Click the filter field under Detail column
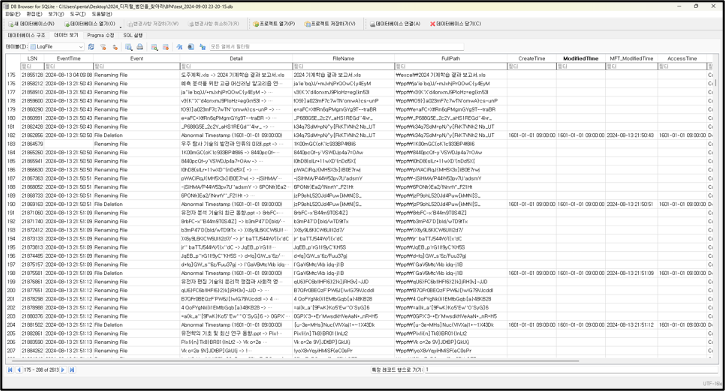Viewport: 726px width, 392px height. (236, 67)
